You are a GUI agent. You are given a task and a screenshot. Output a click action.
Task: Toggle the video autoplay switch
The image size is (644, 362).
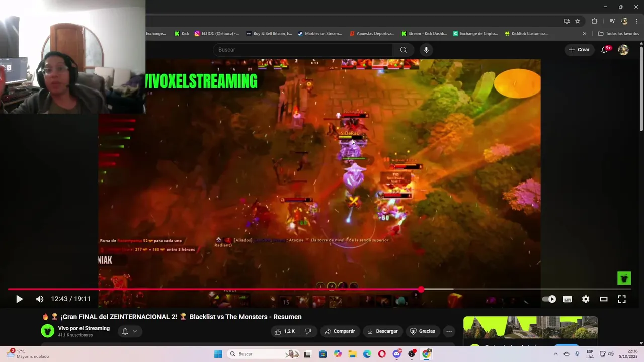(x=549, y=299)
